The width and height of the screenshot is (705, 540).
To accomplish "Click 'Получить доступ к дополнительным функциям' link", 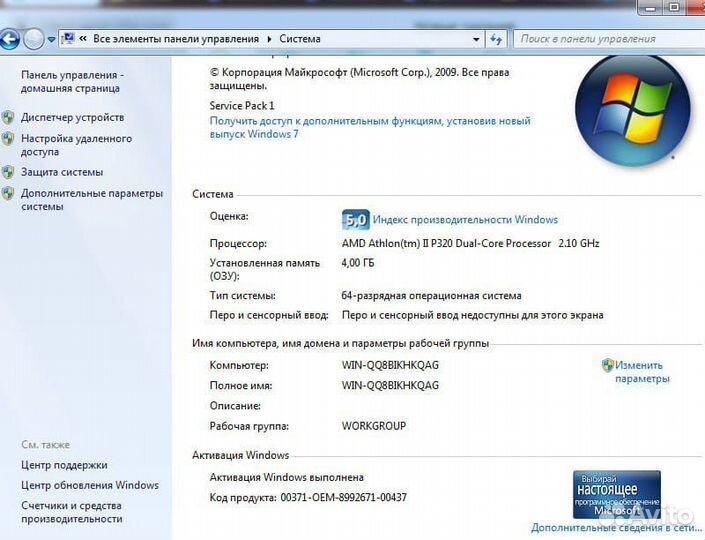I will (370, 127).
